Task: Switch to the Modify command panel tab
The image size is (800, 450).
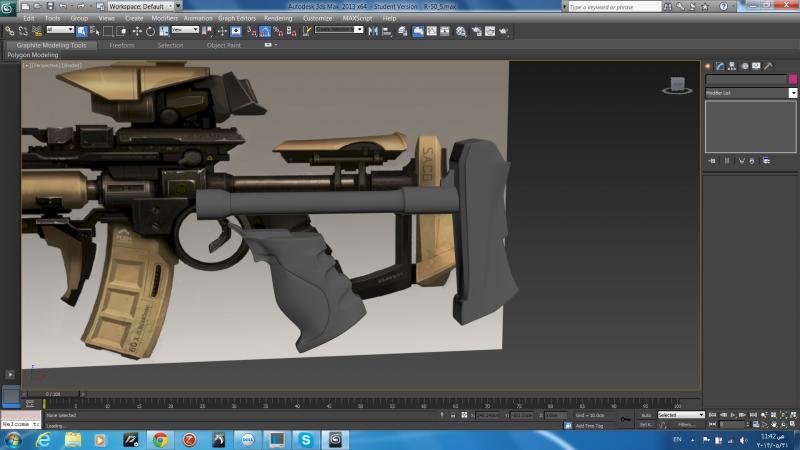Action: click(x=720, y=66)
